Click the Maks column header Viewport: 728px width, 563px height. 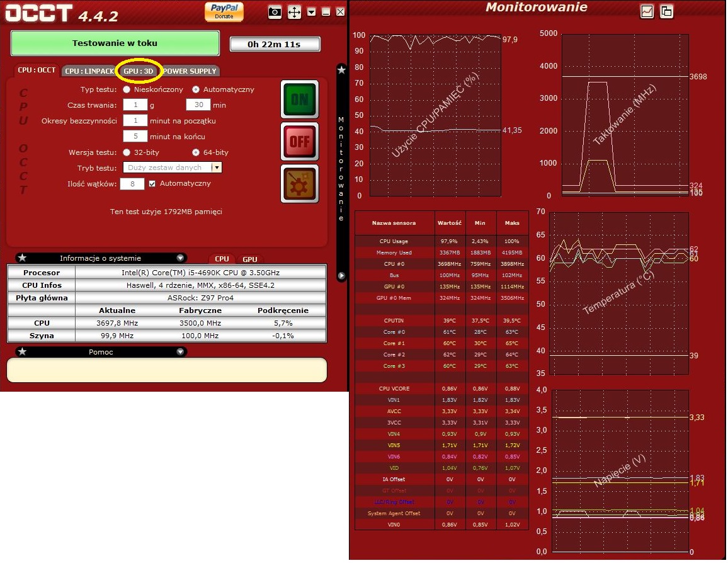click(512, 224)
